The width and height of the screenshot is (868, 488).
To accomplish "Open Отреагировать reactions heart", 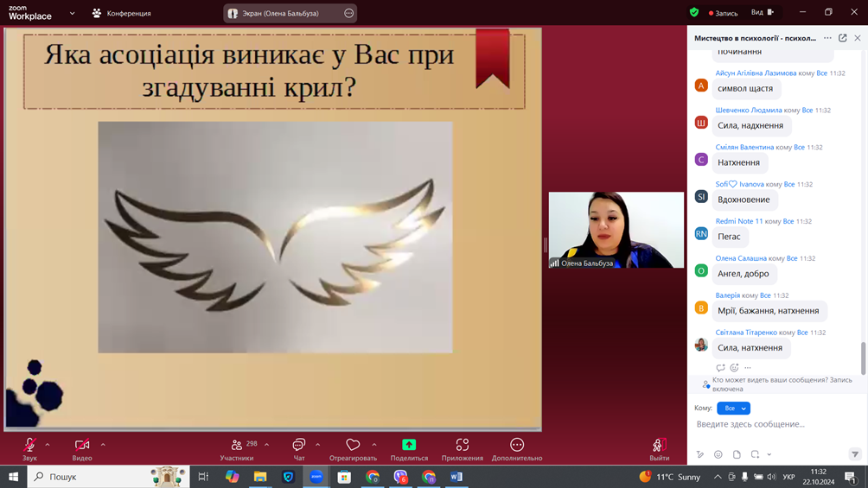I will (x=353, y=449).
